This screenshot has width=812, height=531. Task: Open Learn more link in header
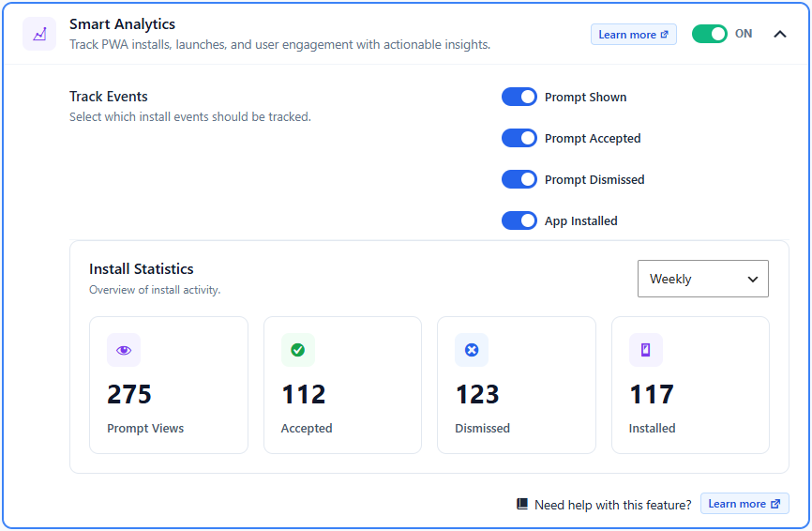point(633,35)
